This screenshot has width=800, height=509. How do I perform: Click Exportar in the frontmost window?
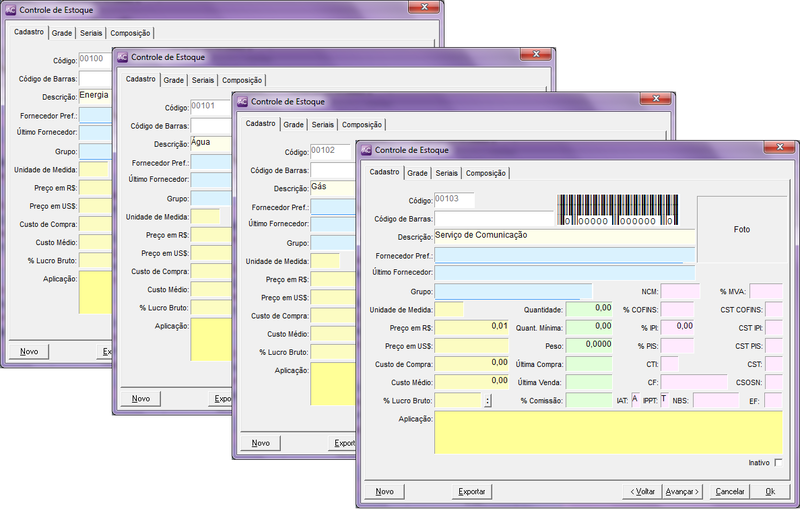point(472,492)
